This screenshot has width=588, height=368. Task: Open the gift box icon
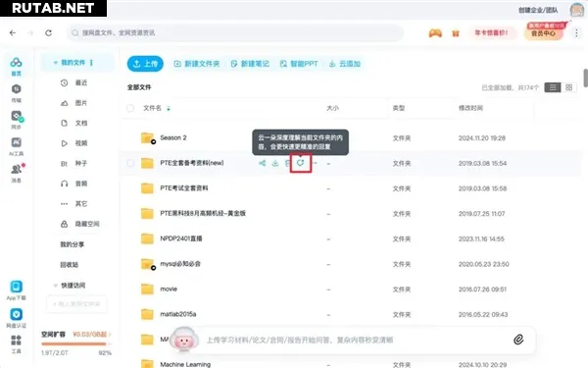(456, 33)
